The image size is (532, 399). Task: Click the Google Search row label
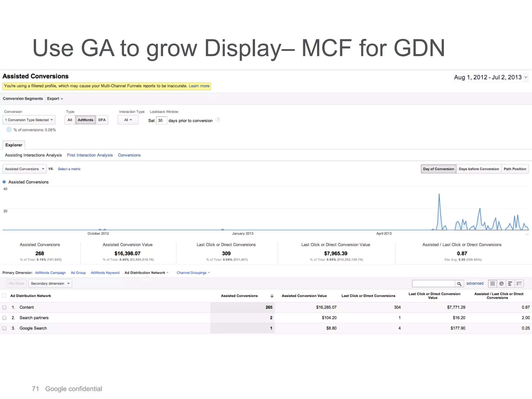33,328
